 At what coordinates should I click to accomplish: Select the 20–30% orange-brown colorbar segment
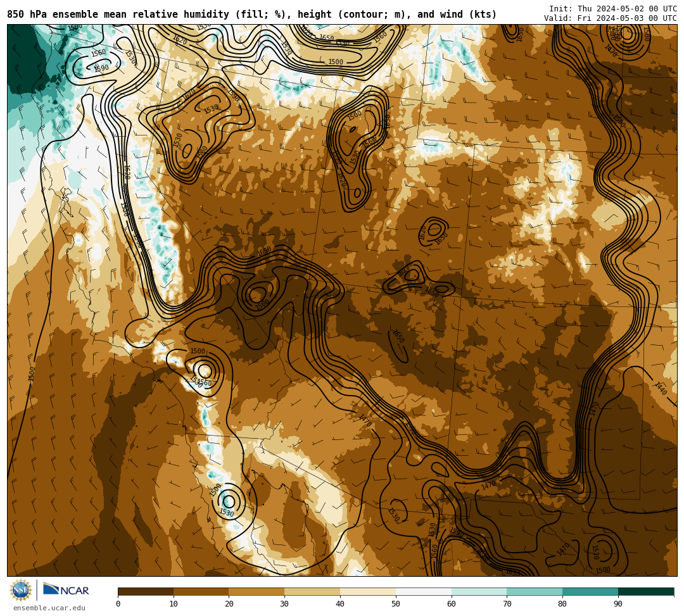(256, 591)
